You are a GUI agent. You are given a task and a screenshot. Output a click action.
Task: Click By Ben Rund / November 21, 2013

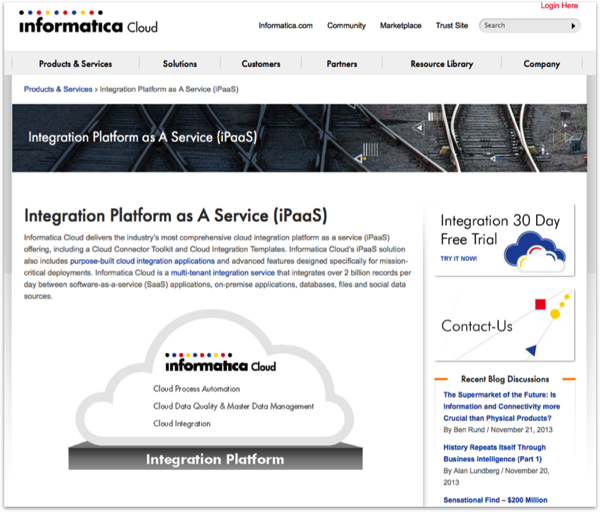tap(498, 430)
